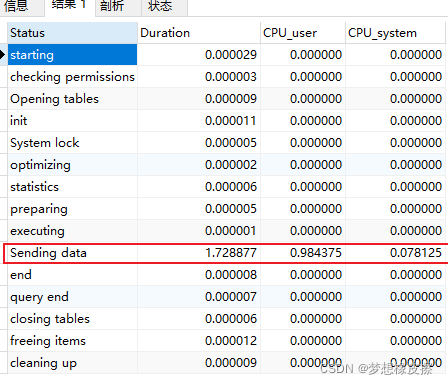This screenshot has height=384, width=448.
Task: Click the 'executing' status cell
Action: tap(72, 231)
